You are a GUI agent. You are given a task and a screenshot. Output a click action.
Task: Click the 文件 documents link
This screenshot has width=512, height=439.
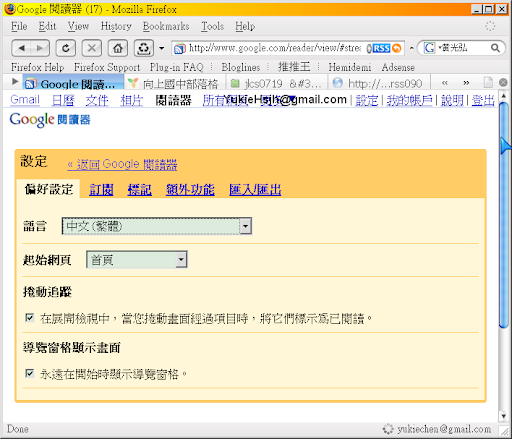97,100
